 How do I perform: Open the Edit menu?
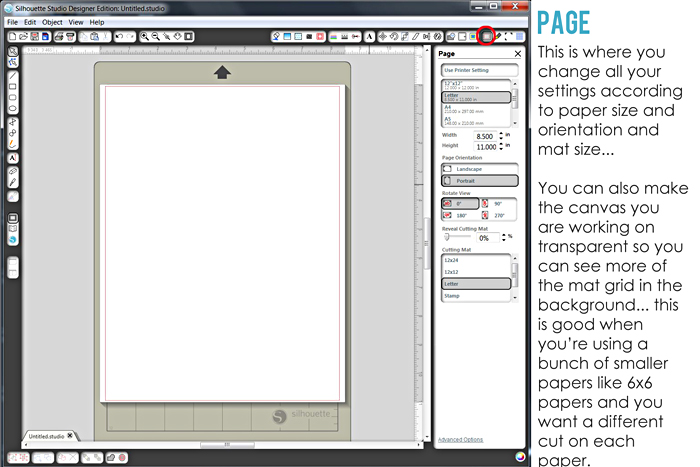pos(30,22)
